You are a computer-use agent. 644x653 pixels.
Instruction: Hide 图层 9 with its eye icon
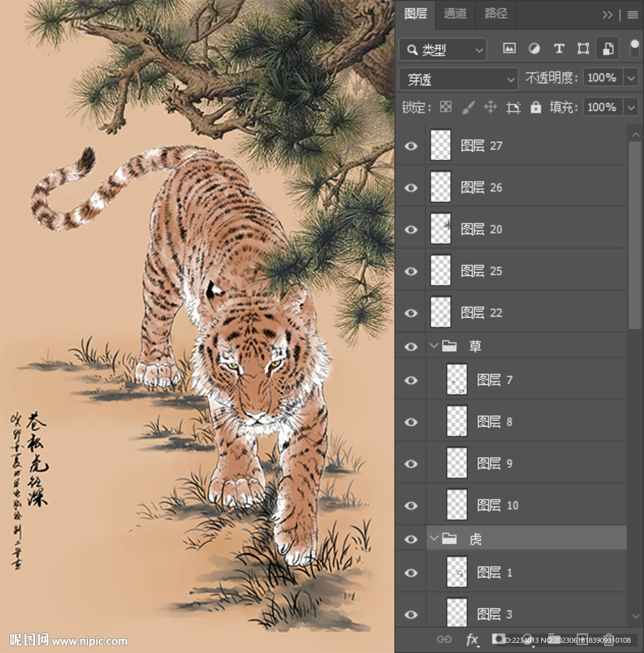pyautogui.click(x=411, y=464)
